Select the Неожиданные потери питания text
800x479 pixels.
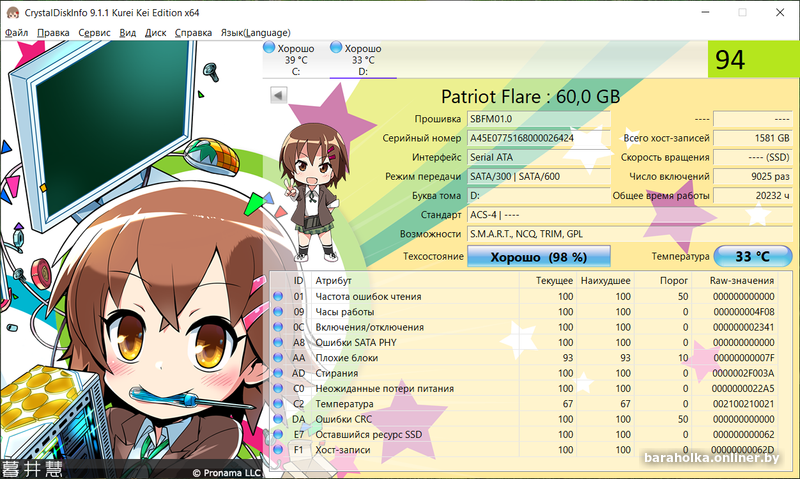pyautogui.click(x=384, y=388)
